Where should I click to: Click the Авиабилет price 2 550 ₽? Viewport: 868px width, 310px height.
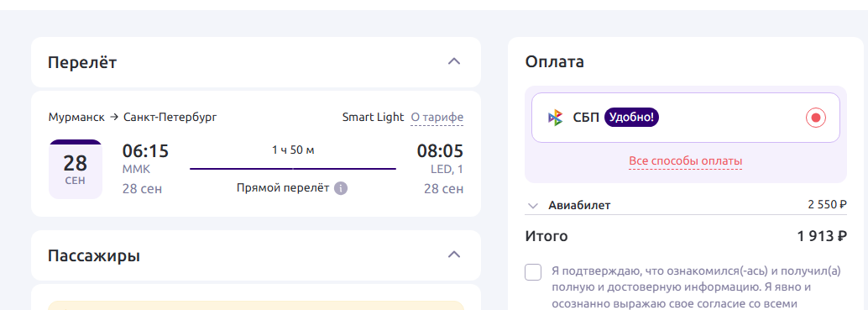tap(828, 205)
